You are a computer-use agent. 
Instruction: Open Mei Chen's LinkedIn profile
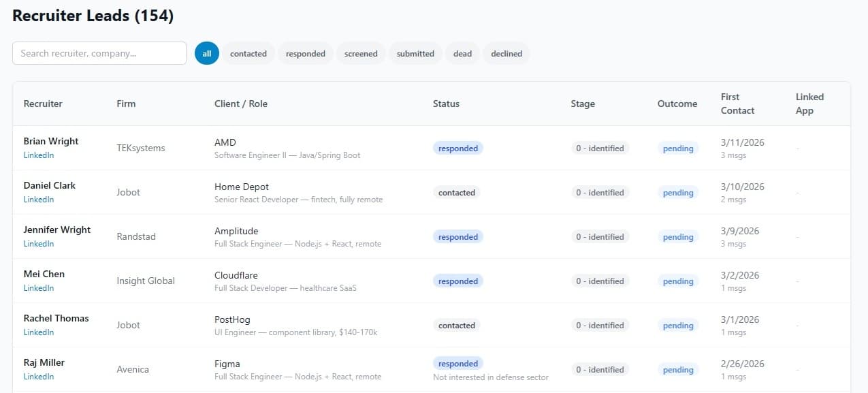point(39,288)
